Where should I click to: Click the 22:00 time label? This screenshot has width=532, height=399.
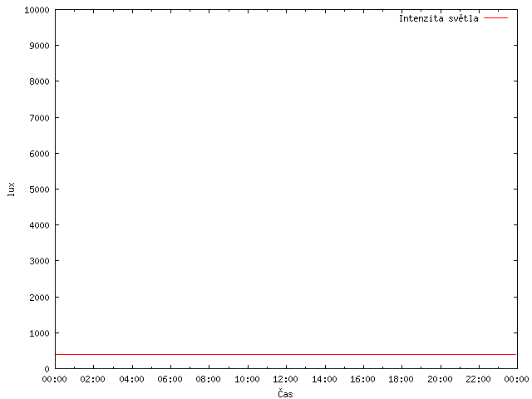pyautogui.click(x=479, y=379)
